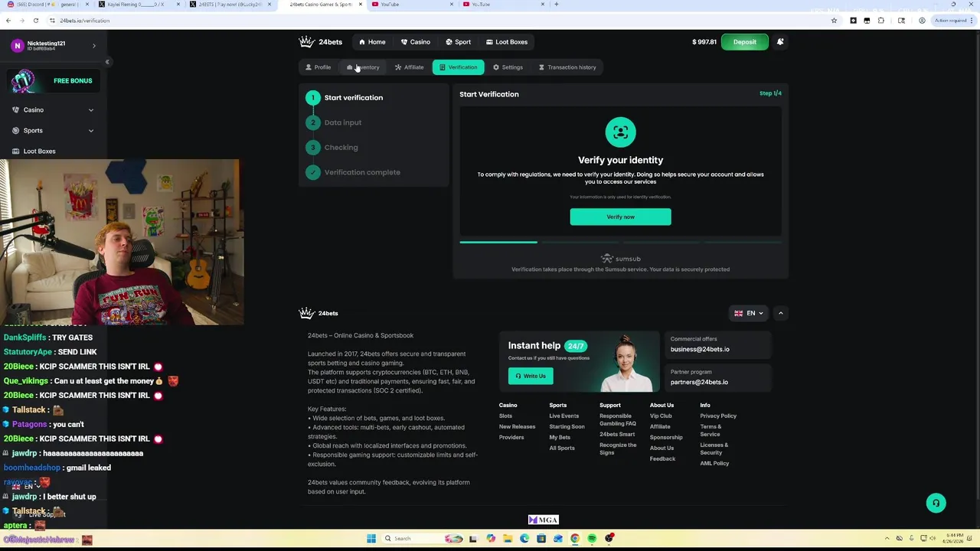Click the green Deposit button
Screen dimensions: 980x551
pyautogui.click(x=744, y=42)
